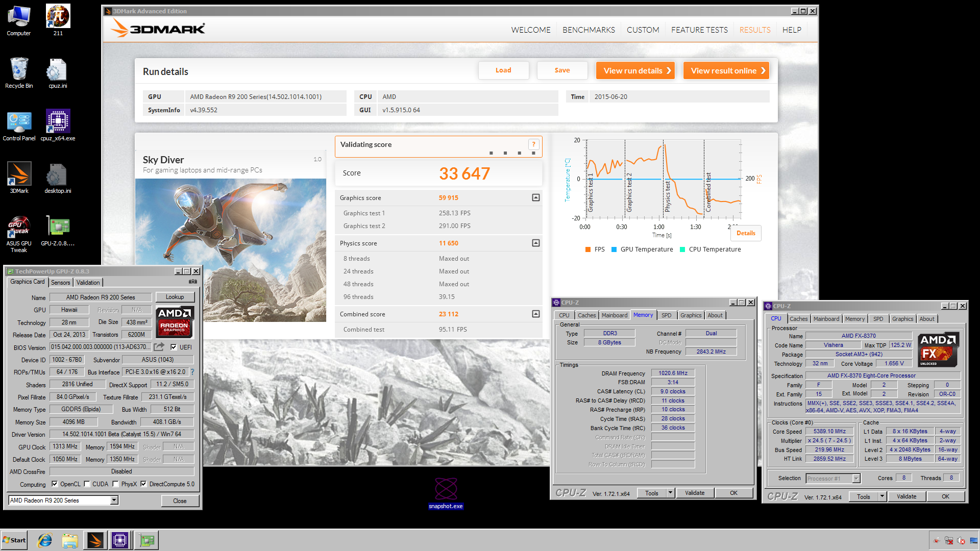Toggle the PhysX checkbox in GPU-Z
Screen dimensions: 980x551
click(x=115, y=484)
